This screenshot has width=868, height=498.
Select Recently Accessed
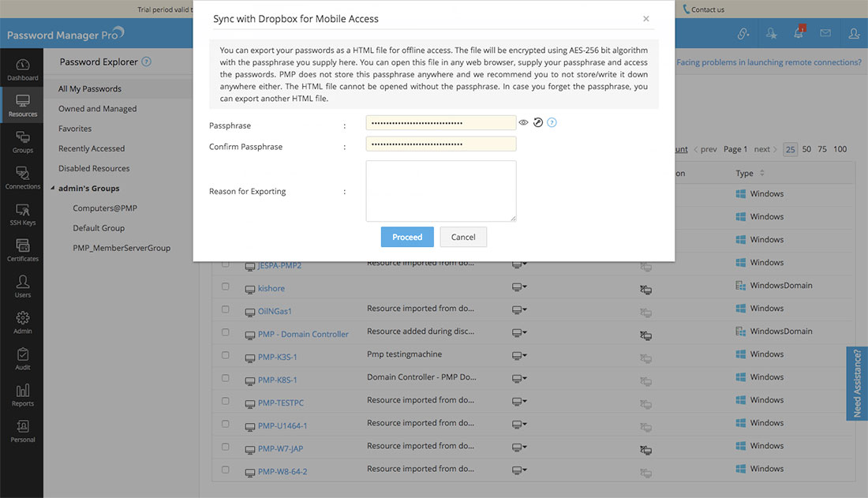(x=92, y=148)
